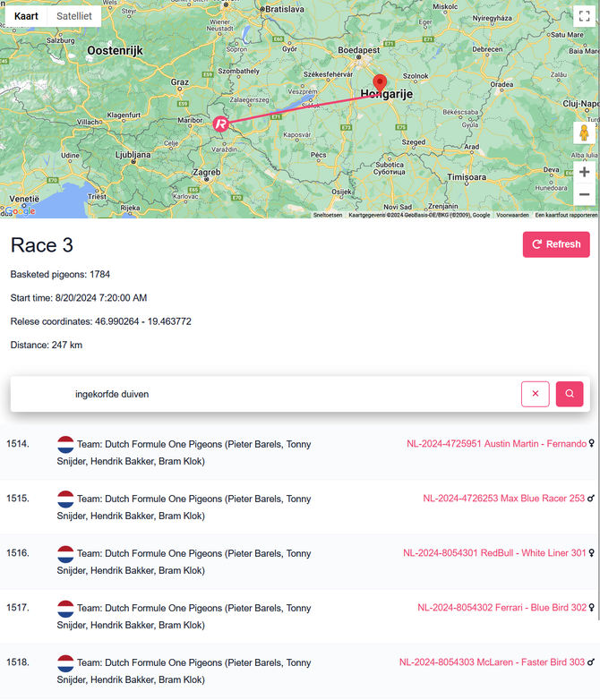Viewport: 600px width, 700px height.
Task: Click the Start time 8/20/2024 text
Action: click(79, 298)
